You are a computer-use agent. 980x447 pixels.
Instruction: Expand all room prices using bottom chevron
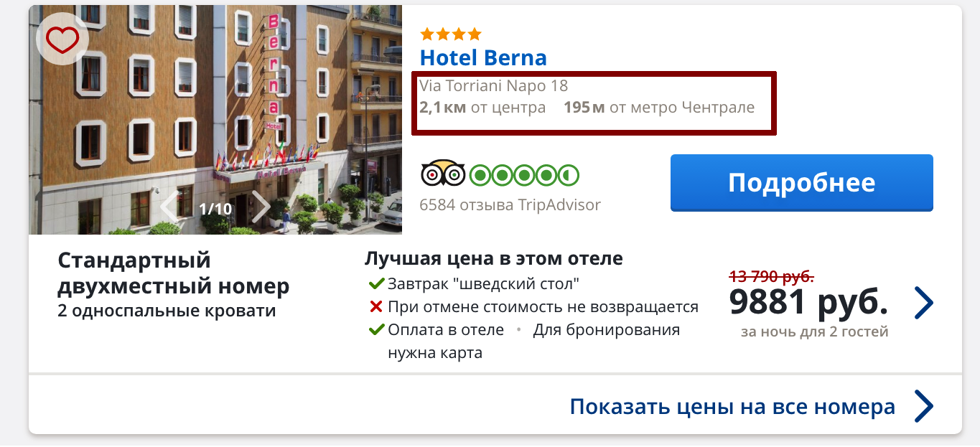point(924,407)
